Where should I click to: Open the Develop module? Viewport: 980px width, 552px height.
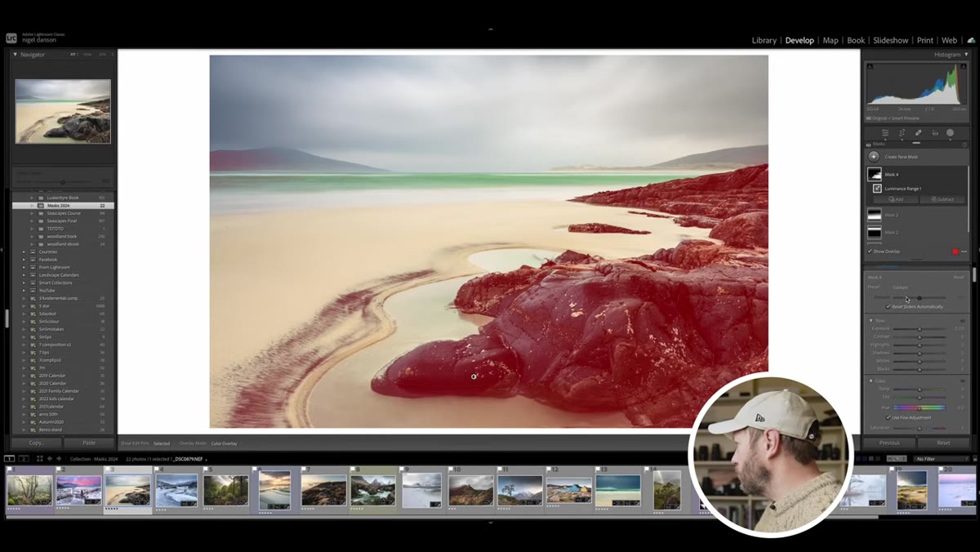pyautogui.click(x=800, y=40)
